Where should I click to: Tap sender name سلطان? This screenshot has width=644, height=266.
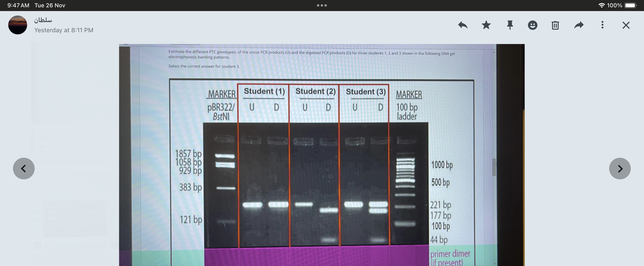tap(43, 20)
